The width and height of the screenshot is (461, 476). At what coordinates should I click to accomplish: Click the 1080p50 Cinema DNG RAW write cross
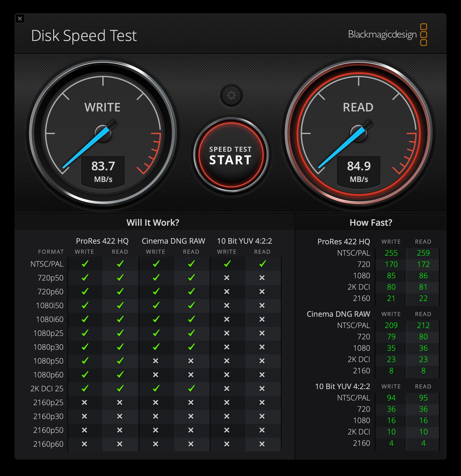pos(156,361)
